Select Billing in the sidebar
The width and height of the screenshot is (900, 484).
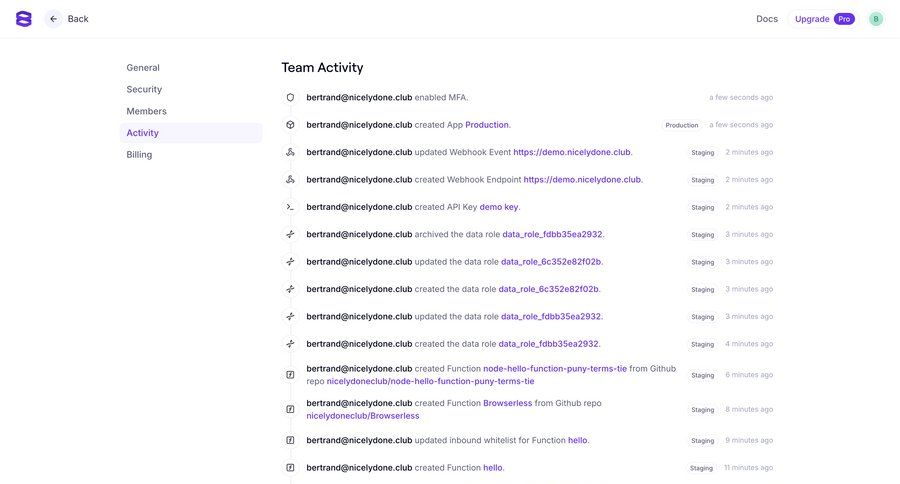[x=139, y=155]
